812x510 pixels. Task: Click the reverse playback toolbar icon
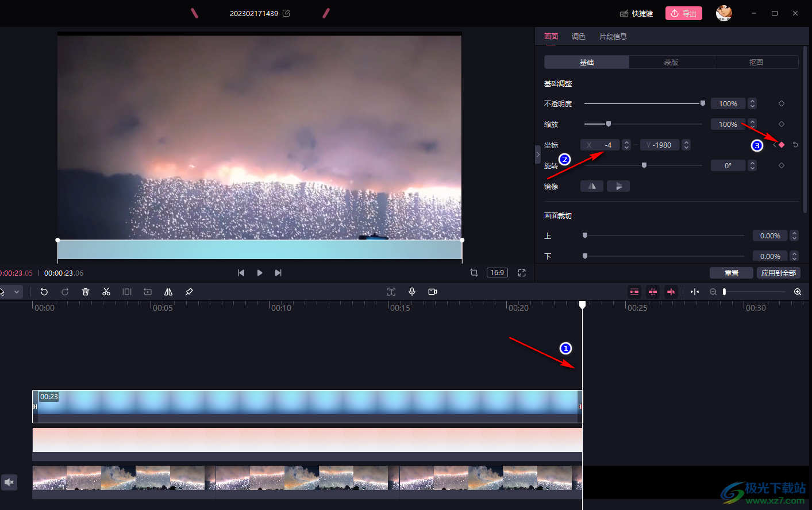pos(148,292)
